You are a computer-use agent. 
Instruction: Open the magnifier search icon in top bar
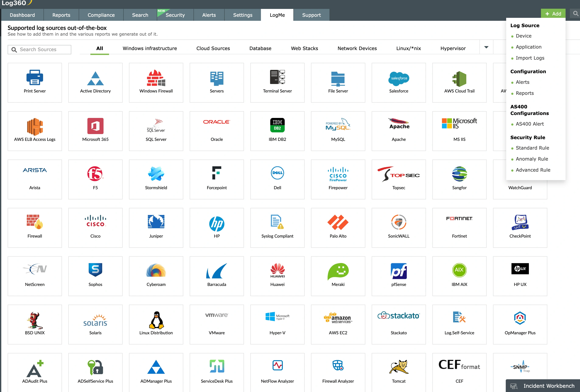[x=576, y=14]
